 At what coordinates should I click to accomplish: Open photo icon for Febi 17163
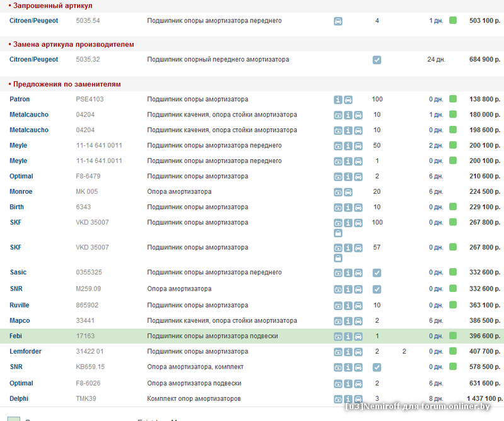click(338, 337)
